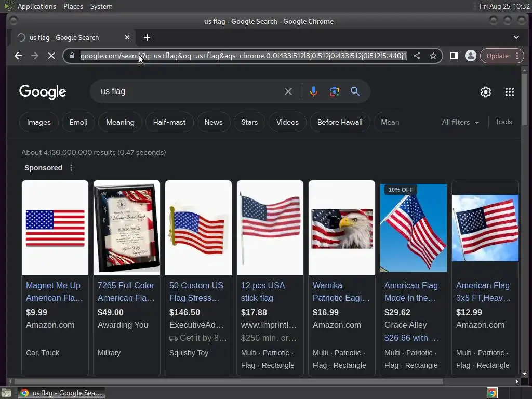Select the us flag taskbar window button
Screen dimensions: 532x399
coord(61,393)
